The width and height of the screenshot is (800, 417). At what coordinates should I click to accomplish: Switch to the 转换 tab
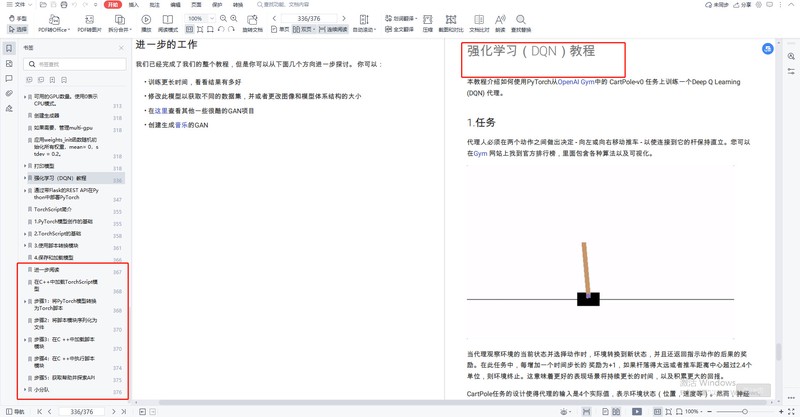(x=238, y=5)
